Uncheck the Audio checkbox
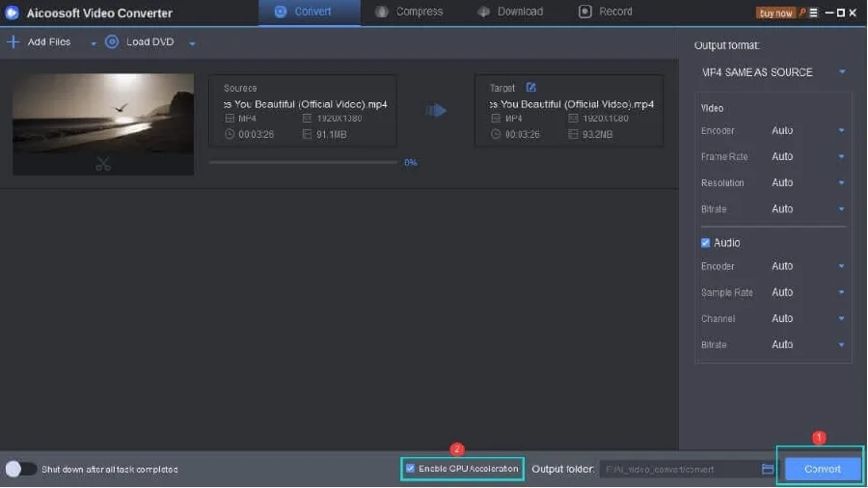The image size is (868, 488). 706,243
